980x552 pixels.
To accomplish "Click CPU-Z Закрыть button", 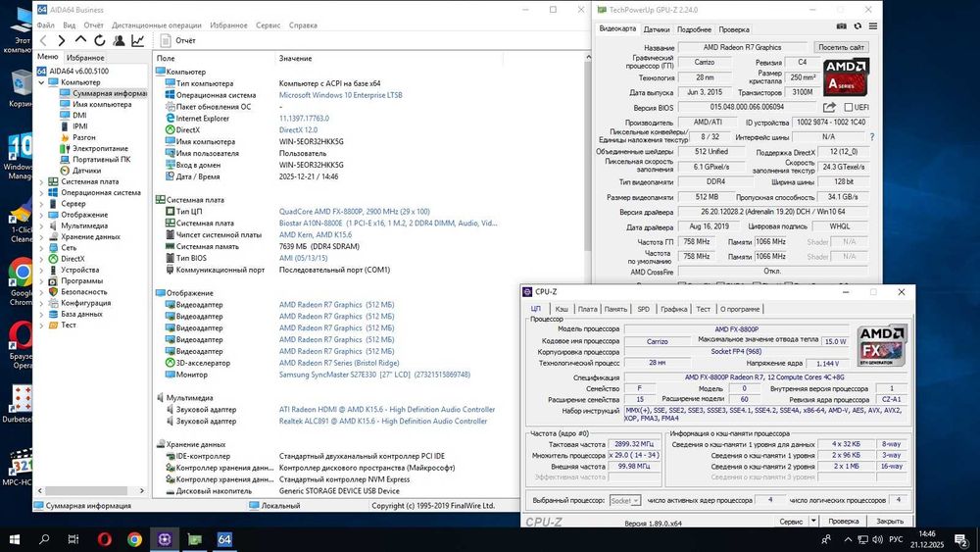I will (x=890, y=521).
